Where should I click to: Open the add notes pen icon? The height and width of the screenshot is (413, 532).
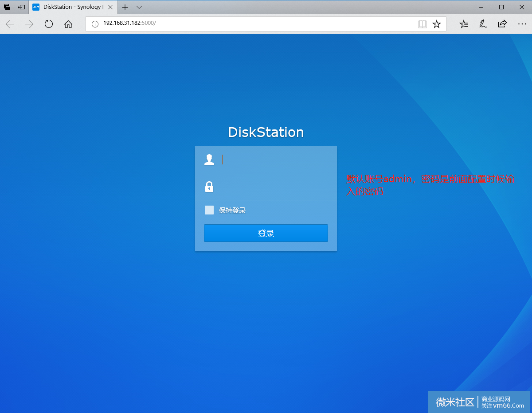483,24
